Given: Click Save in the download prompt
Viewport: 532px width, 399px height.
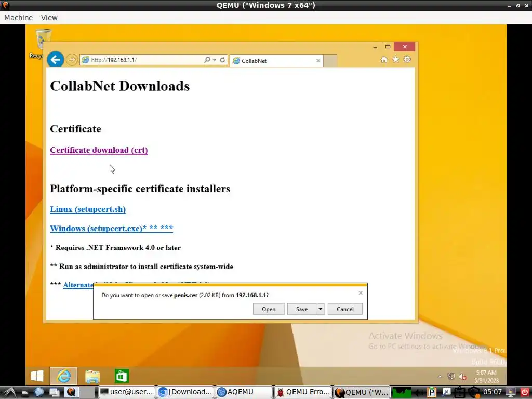Looking at the screenshot, I should coord(302,309).
